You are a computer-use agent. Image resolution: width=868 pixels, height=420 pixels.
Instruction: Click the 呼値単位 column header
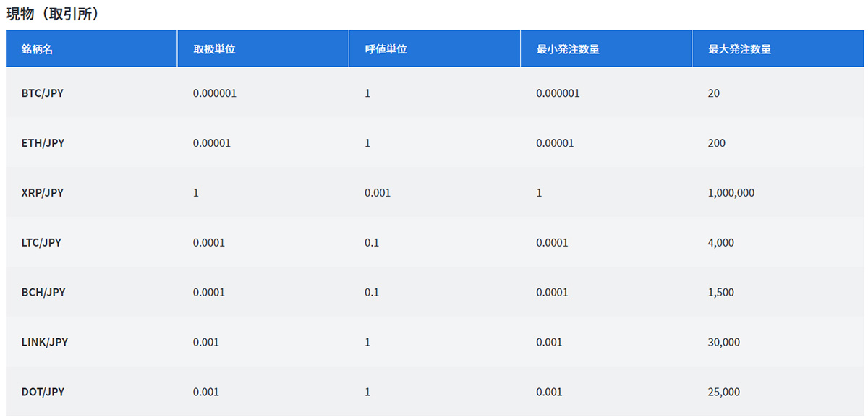[x=435, y=48]
